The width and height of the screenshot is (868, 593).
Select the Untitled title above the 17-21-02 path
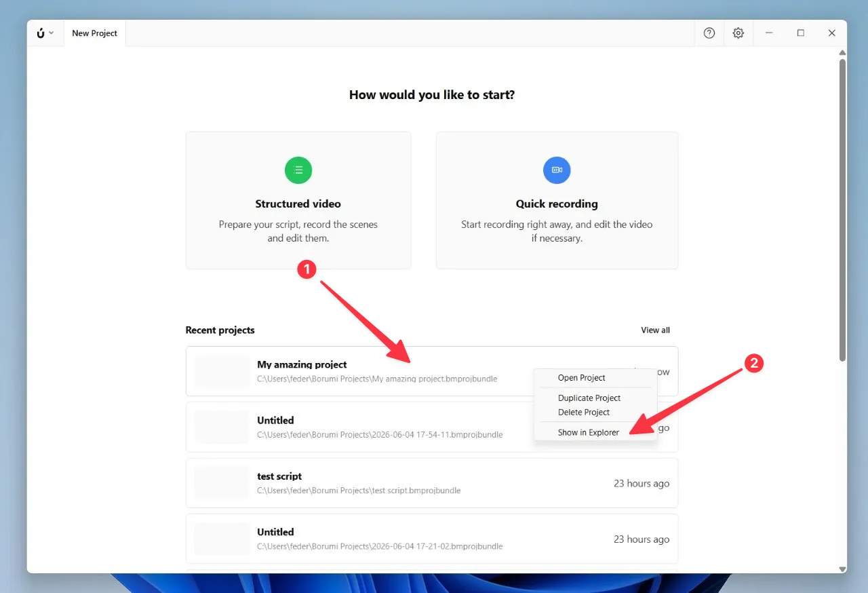click(x=275, y=532)
